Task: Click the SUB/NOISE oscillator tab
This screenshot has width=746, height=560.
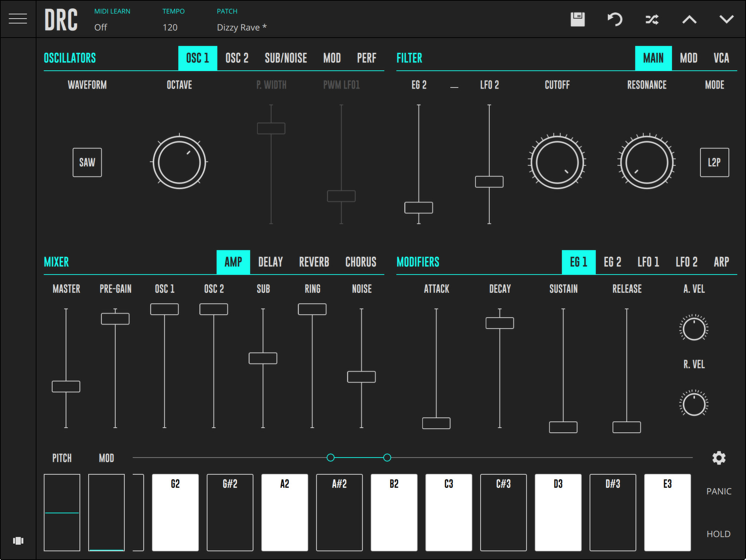Action: pos(287,58)
